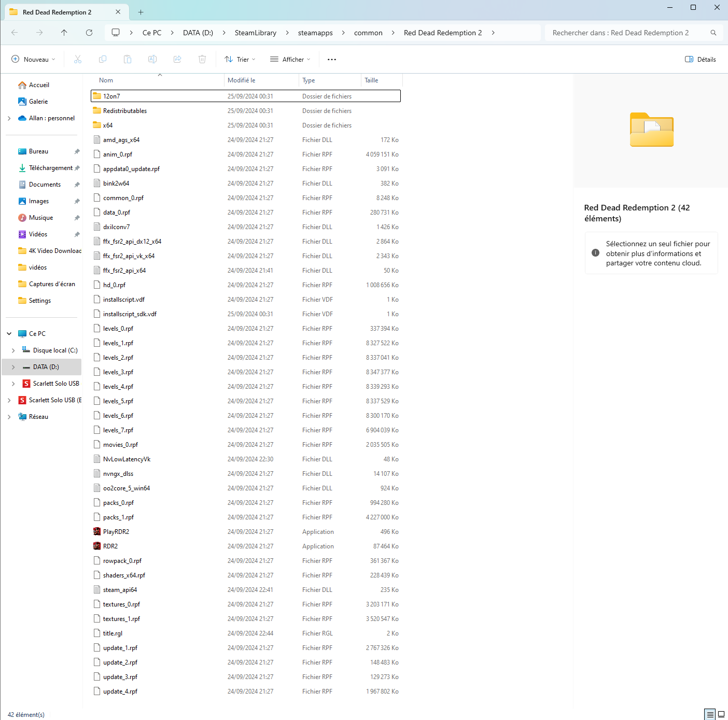Select the 12on7 folder icon
728x720 pixels.
[97, 96]
